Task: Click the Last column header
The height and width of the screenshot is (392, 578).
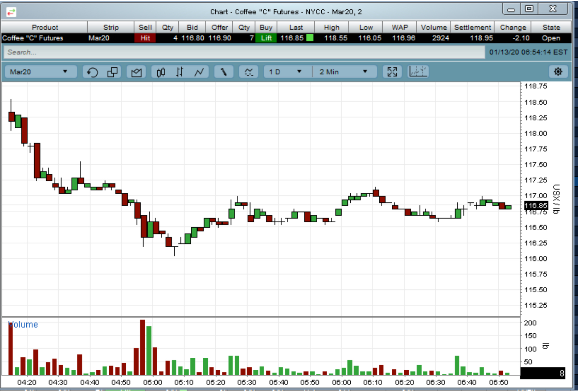Action: [x=296, y=27]
